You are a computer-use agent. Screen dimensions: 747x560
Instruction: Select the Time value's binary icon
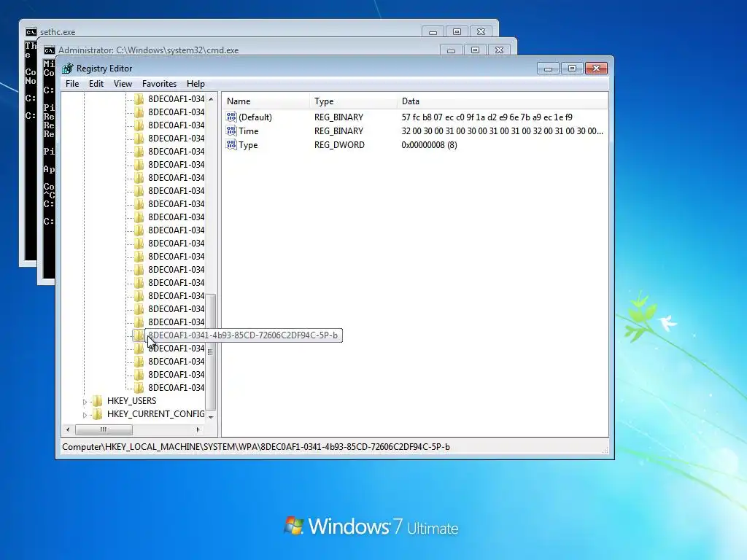click(x=231, y=131)
